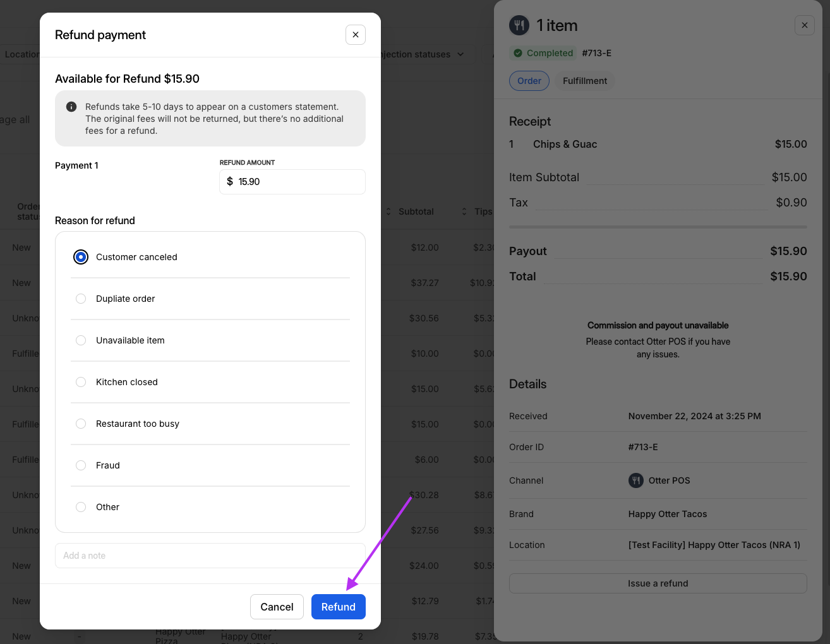Pick Fraud as the refund reason

tap(81, 465)
